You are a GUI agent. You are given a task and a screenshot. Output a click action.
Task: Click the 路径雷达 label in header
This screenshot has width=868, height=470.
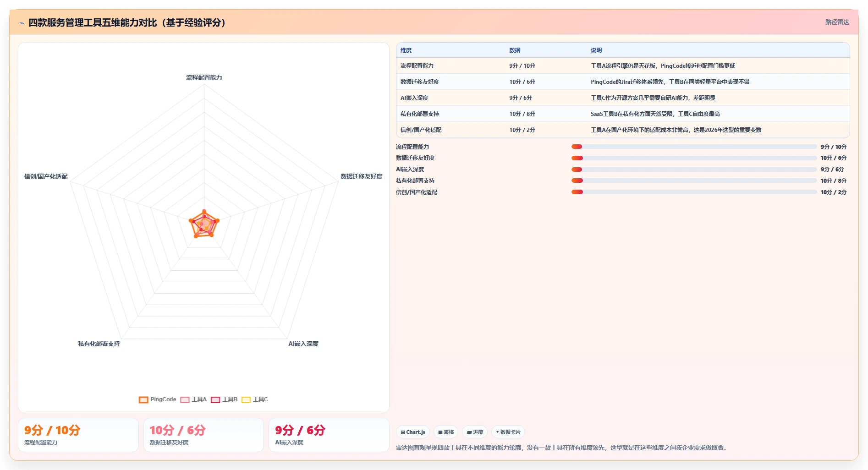click(837, 22)
